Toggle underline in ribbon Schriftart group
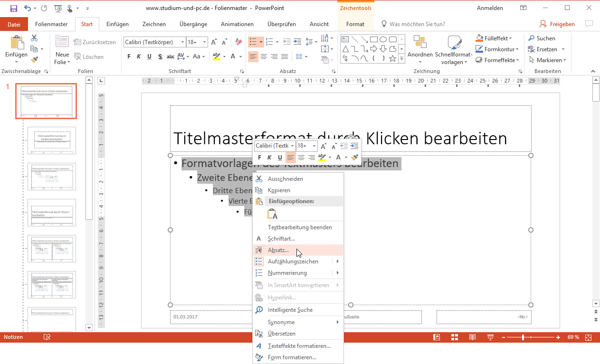Viewport: 600px width, 364px height. pos(149,56)
